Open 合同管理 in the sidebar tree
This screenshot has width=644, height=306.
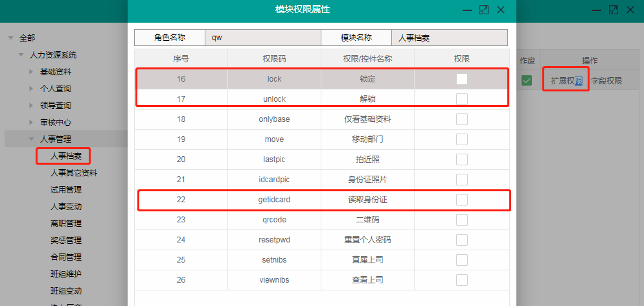click(x=66, y=257)
